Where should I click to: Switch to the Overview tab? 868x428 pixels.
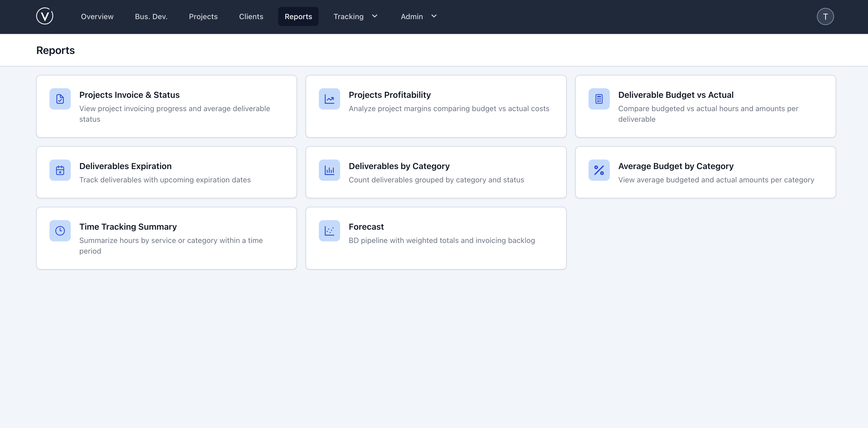[97, 16]
